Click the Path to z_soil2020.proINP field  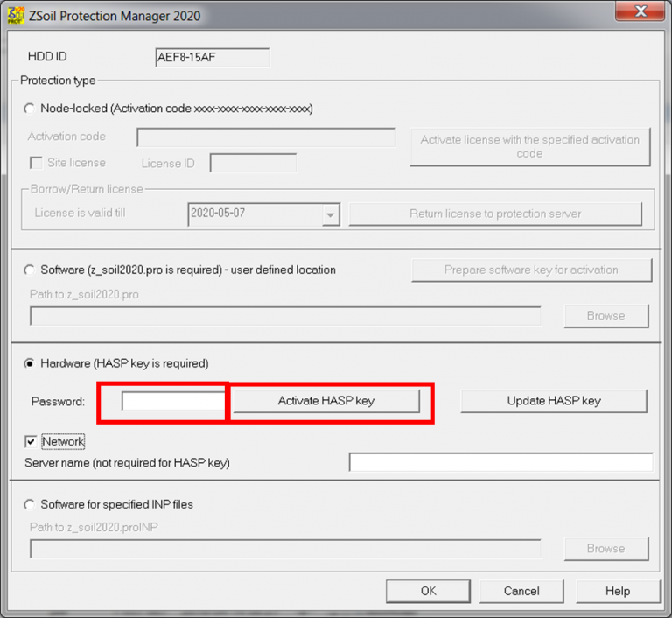pos(285,549)
